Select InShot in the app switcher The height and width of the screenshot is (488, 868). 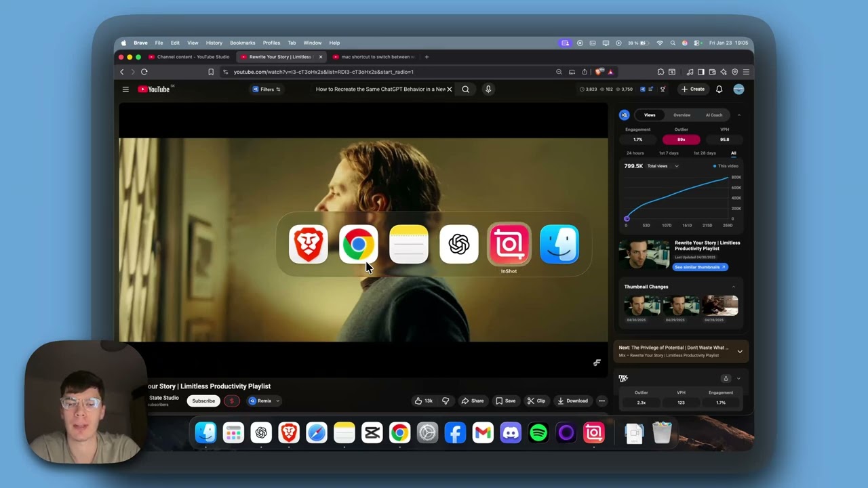click(509, 244)
